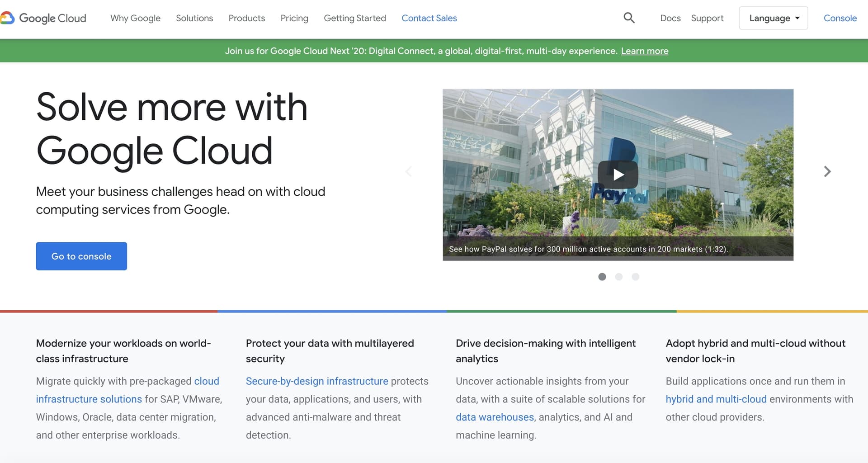The height and width of the screenshot is (463, 868).
Task: Open the Solutions menu
Action: click(194, 18)
